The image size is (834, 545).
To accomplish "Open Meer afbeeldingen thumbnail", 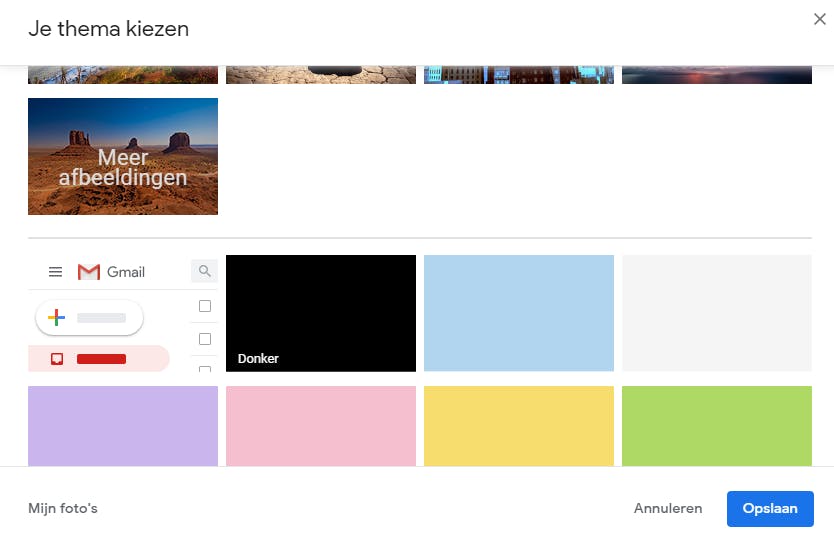I will pyautogui.click(x=123, y=156).
